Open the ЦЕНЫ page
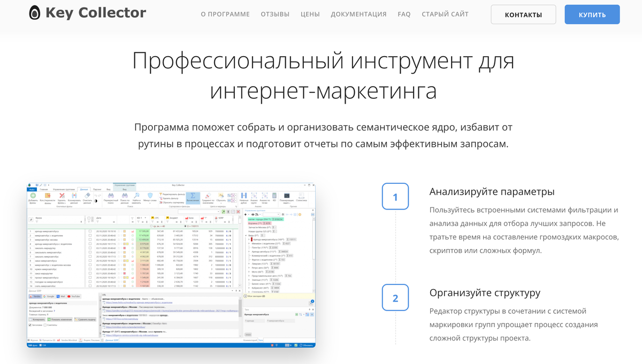The width and height of the screenshot is (642, 364). (x=310, y=14)
